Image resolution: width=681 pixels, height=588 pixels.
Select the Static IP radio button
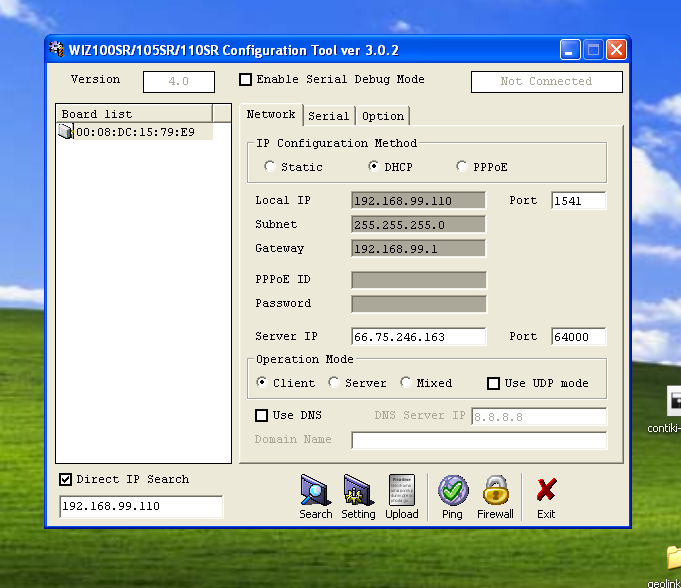tap(270, 166)
